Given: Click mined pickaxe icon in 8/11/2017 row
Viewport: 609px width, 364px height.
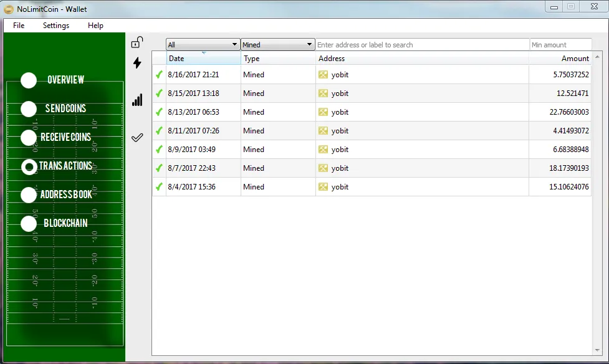Looking at the screenshot, I should click(x=323, y=130).
